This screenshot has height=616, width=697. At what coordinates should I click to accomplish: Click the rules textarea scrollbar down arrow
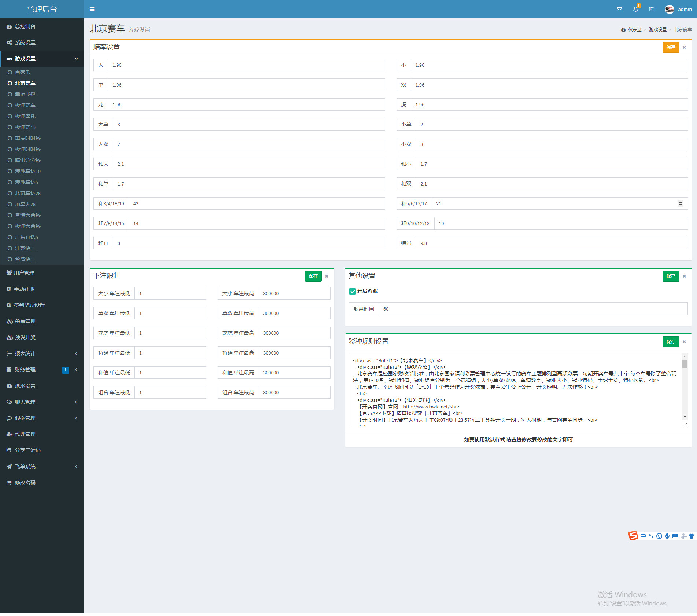coord(685,417)
